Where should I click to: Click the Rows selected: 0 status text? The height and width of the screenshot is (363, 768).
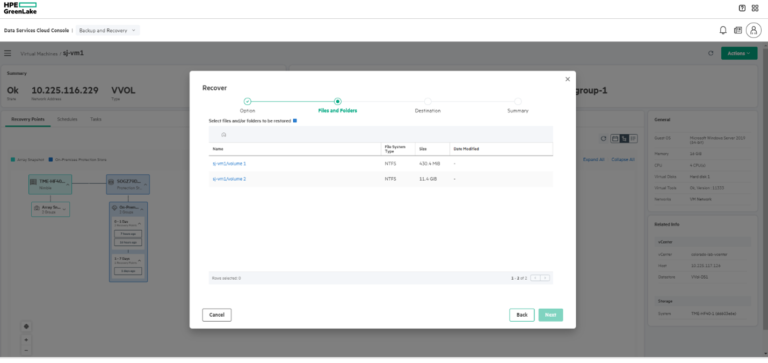point(226,278)
